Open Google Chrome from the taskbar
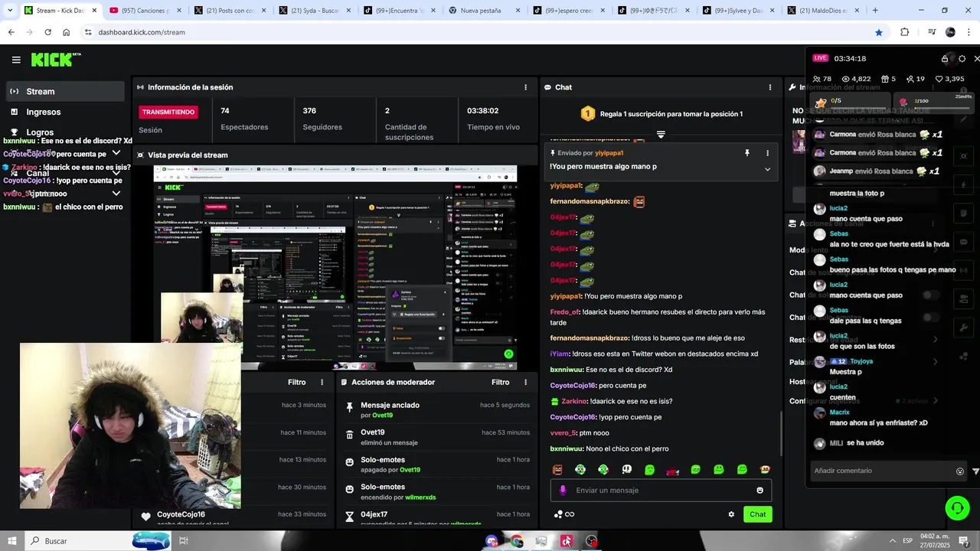The image size is (980, 551). click(x=517, y=541)
